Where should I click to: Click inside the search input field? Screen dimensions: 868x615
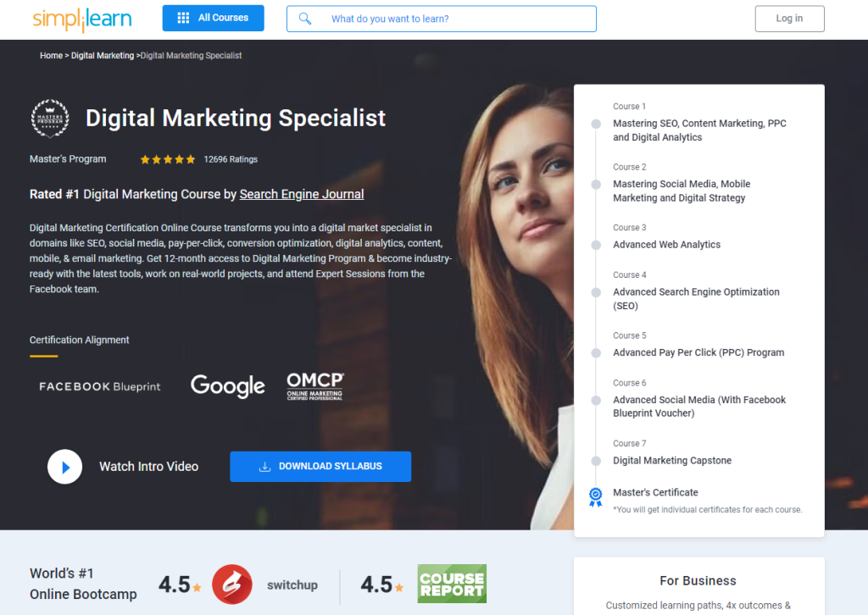click(x=441, y=18)
